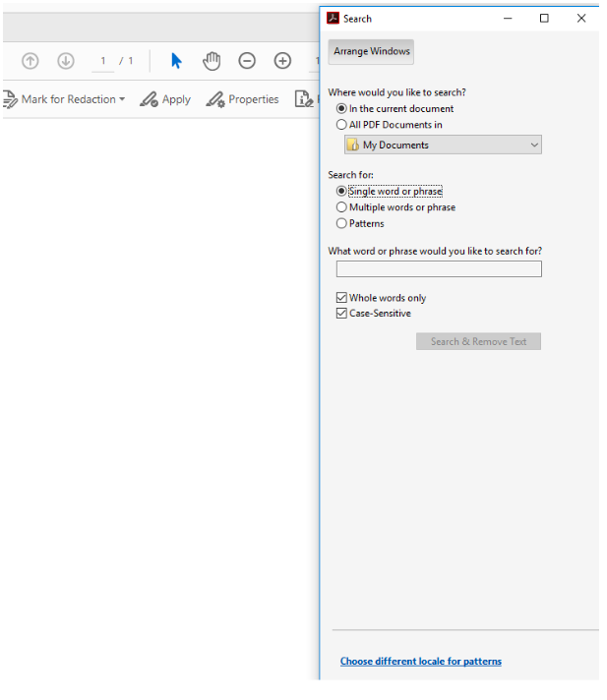Click the Apply redaction toolbar button
607x700 pixels.
point(165,99)
